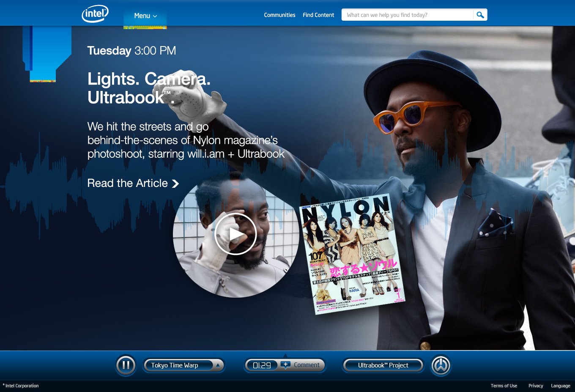Open the Find Content link
Image resolution: width=575 pixels, height=392 pixels.
click(318, 15)
